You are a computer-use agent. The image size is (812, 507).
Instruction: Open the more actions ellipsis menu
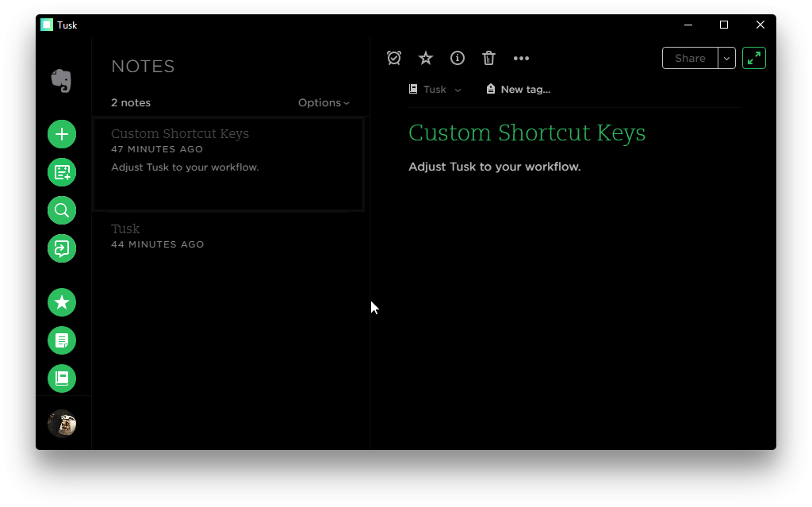(x=521, y=58)
